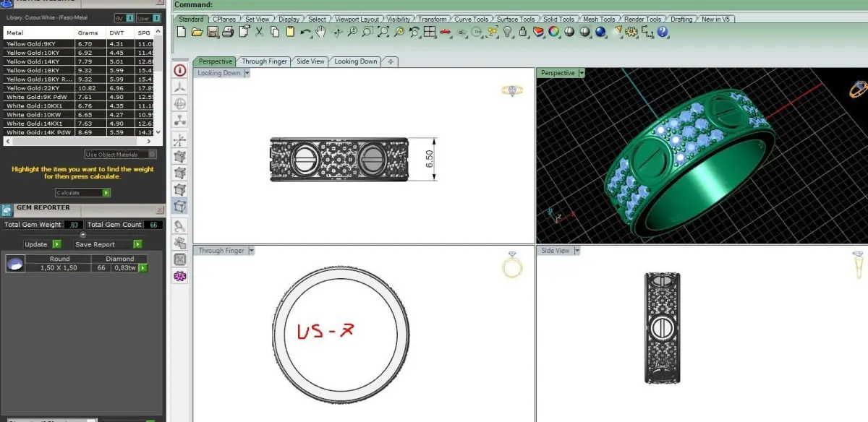Click the Save floppy disk icon

[213, 31]
